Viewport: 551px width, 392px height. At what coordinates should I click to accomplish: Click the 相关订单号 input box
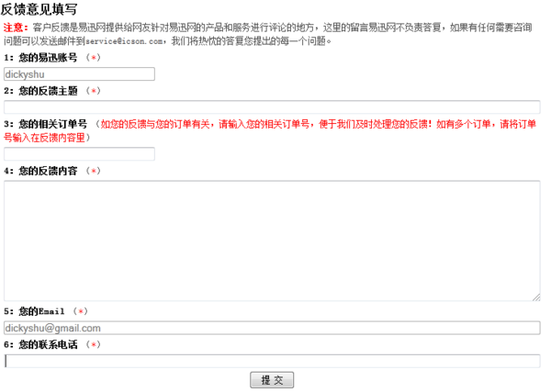79,154
